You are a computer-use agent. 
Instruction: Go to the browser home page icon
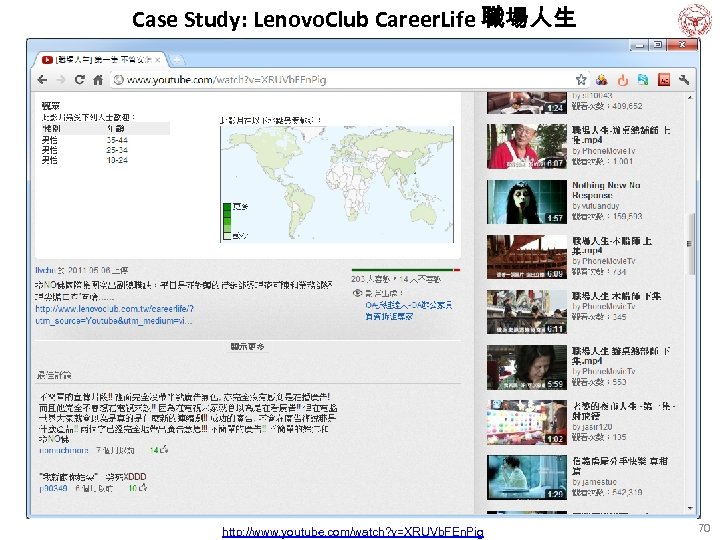(x=98, y=80)
